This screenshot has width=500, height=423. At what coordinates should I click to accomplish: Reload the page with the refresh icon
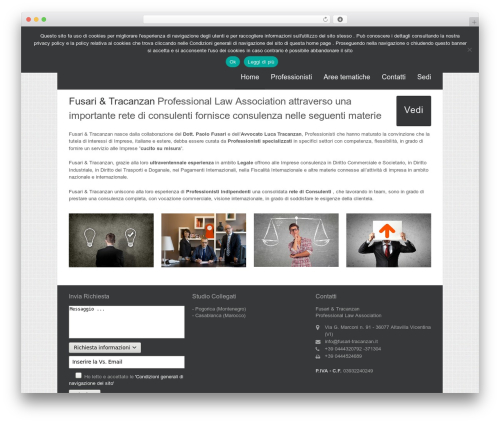point(325,20)
